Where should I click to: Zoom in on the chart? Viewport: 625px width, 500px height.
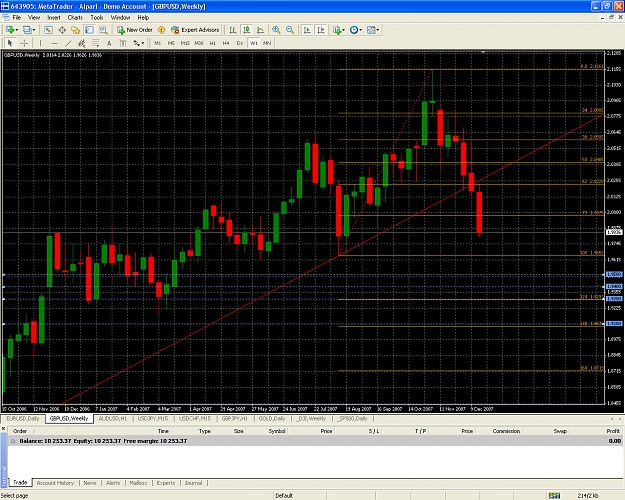276,30
